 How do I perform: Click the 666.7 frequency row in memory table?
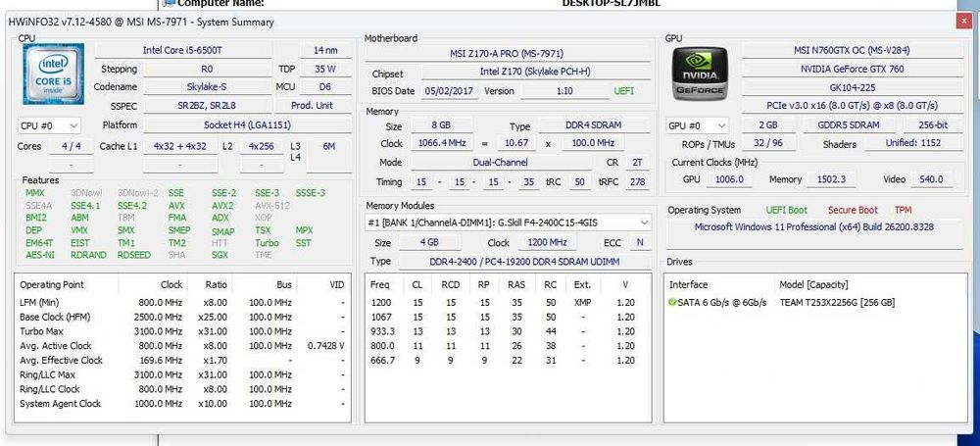508,361
